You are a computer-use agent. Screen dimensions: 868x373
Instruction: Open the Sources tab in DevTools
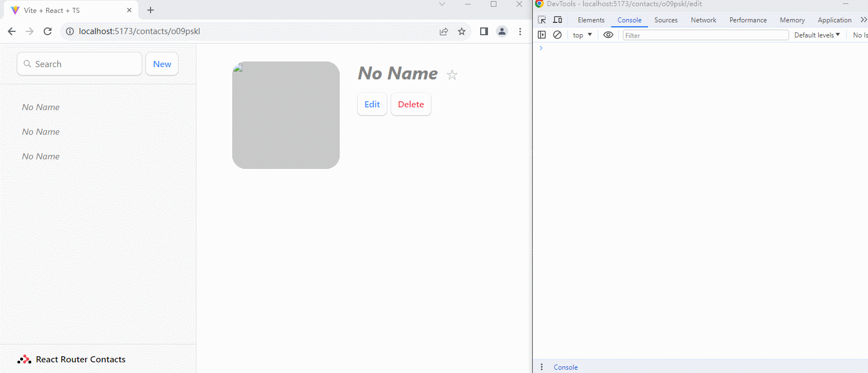(666, 20)
